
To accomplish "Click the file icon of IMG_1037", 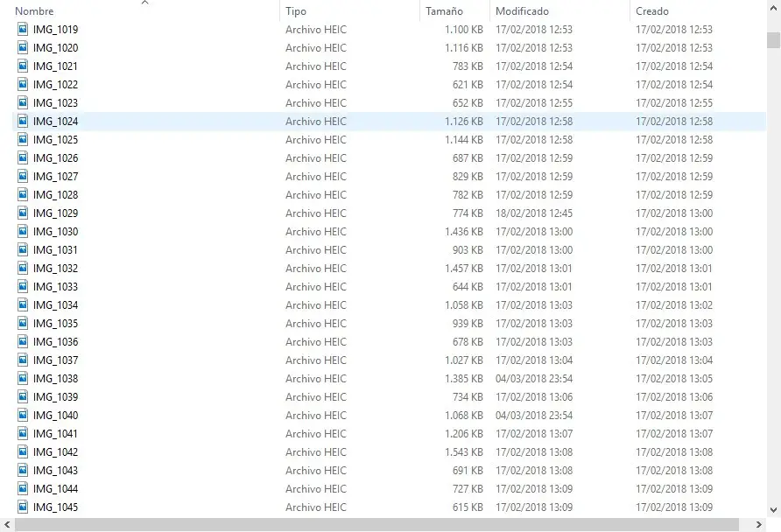I will click(x=23, y=360).
